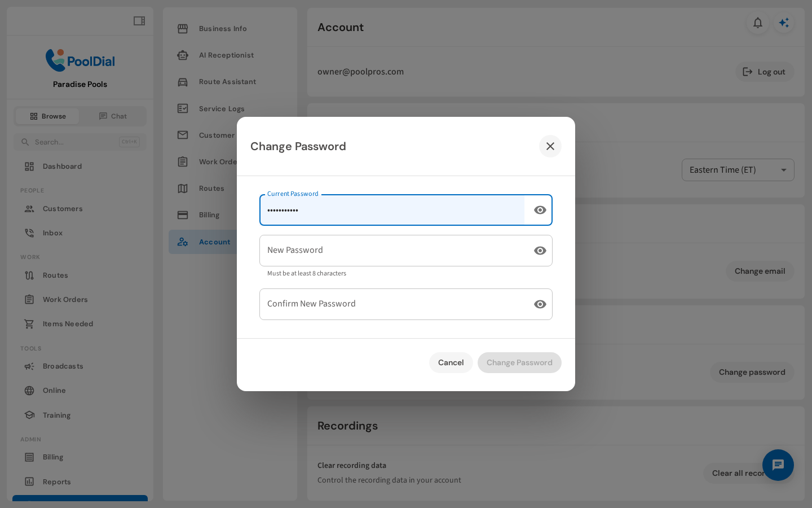The width and height of the screenshot is (812, 508).
Task: Click the Broadcasts megaphone icon
Action: (29, 366)
